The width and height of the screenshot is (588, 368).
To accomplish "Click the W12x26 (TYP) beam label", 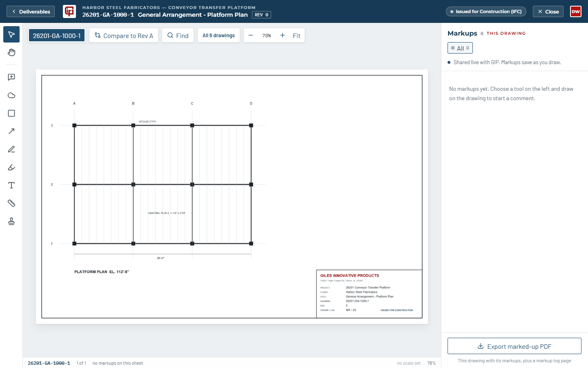I will pos(147,121).
